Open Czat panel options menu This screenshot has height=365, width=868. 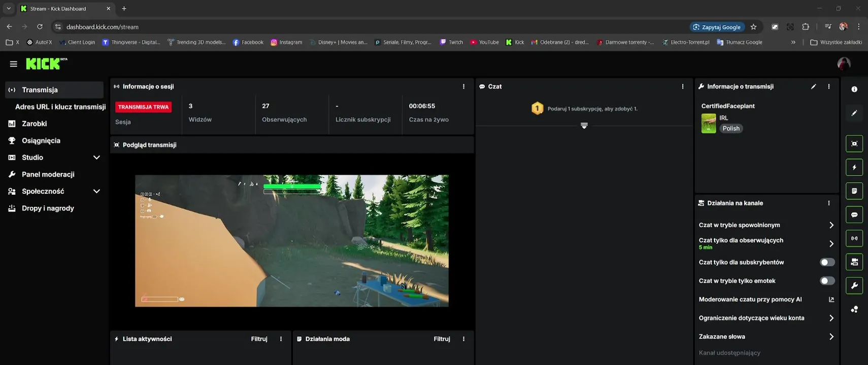tap(683, 87)
